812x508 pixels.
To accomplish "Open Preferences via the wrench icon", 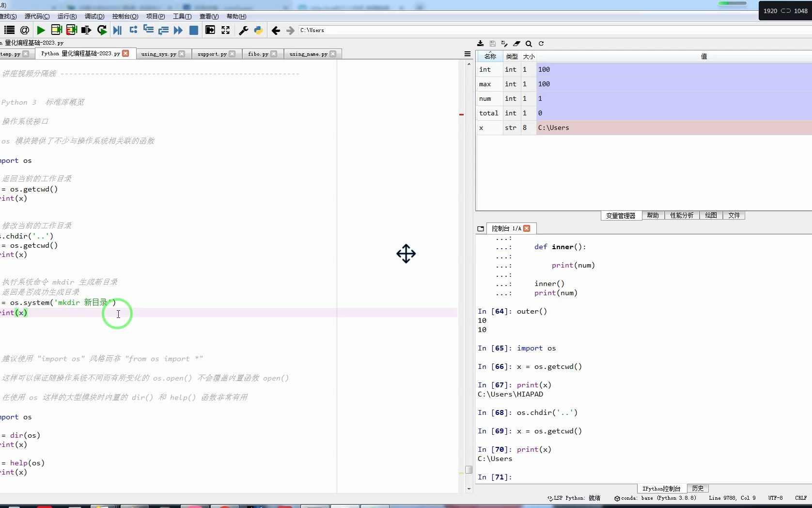I will point(243,30).
